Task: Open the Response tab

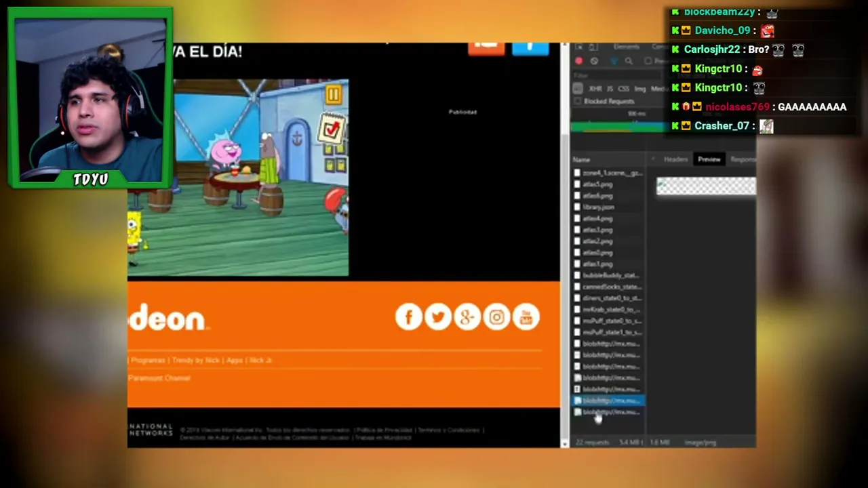Action: coord(743,159)
